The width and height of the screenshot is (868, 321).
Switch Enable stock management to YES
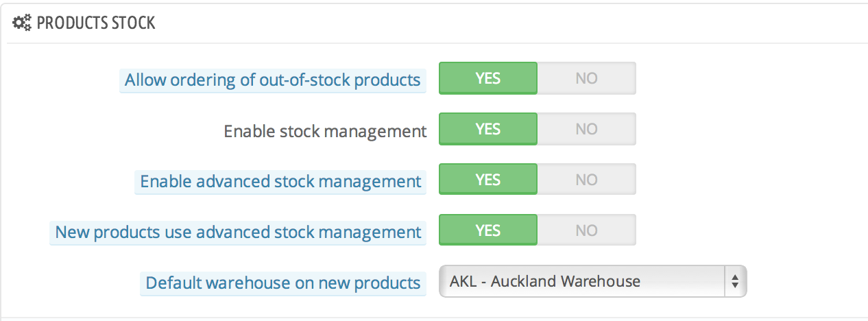(487, 129)
